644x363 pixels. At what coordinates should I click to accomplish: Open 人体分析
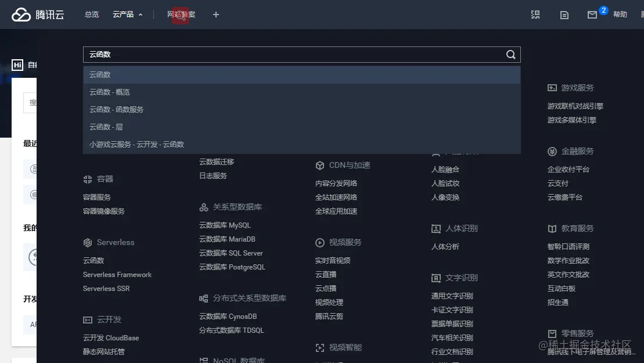tap(445, 246)
